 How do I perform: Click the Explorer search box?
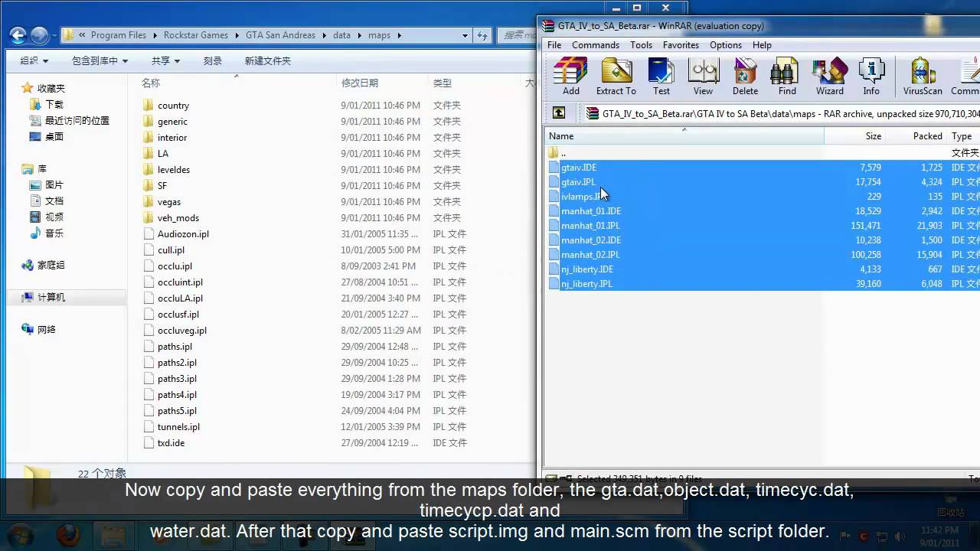point(518,35)
